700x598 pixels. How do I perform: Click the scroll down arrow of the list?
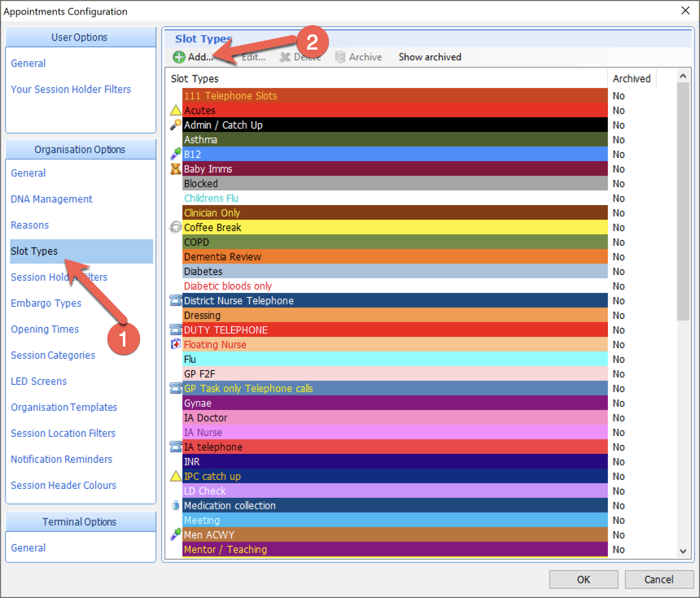click(683, 551)
